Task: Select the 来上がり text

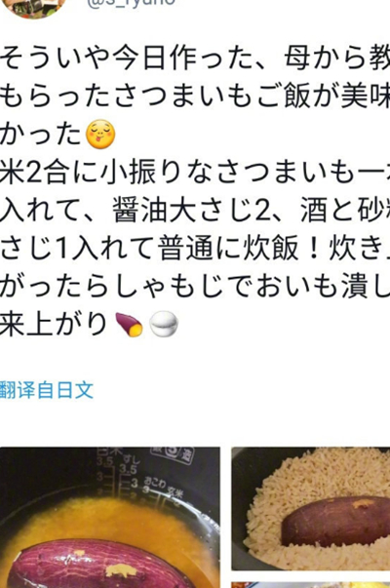Action: (x=55, y=324)
